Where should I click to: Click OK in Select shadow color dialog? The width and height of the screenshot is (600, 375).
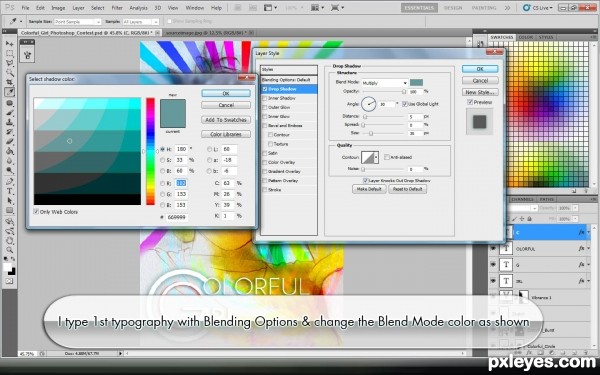coord(226,93)
